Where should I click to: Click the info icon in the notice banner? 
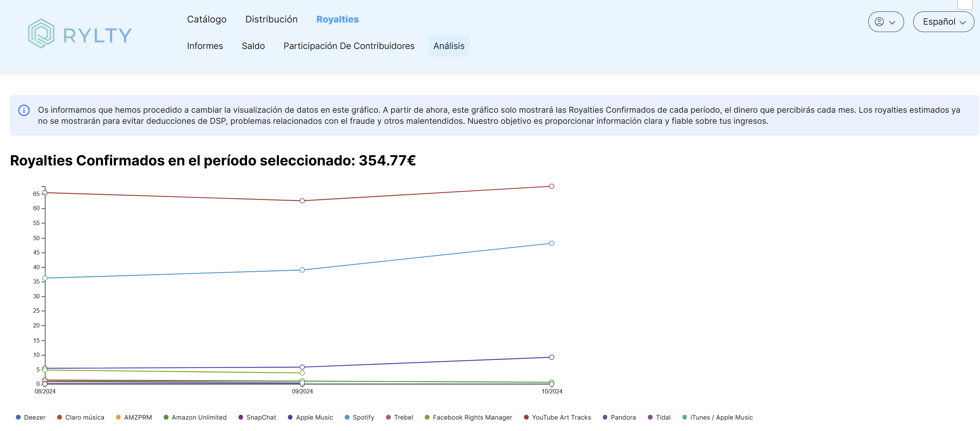point(24,110)
